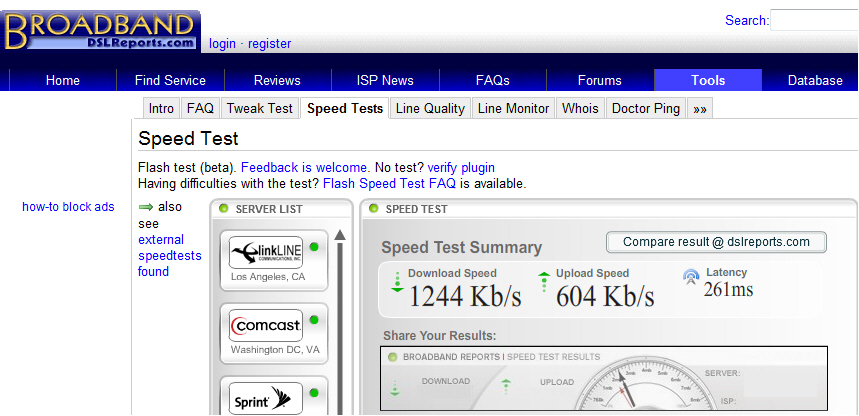Click the '604 Kb/s' upload value
This screenshot has width=859, height=416.
(605, 296)
